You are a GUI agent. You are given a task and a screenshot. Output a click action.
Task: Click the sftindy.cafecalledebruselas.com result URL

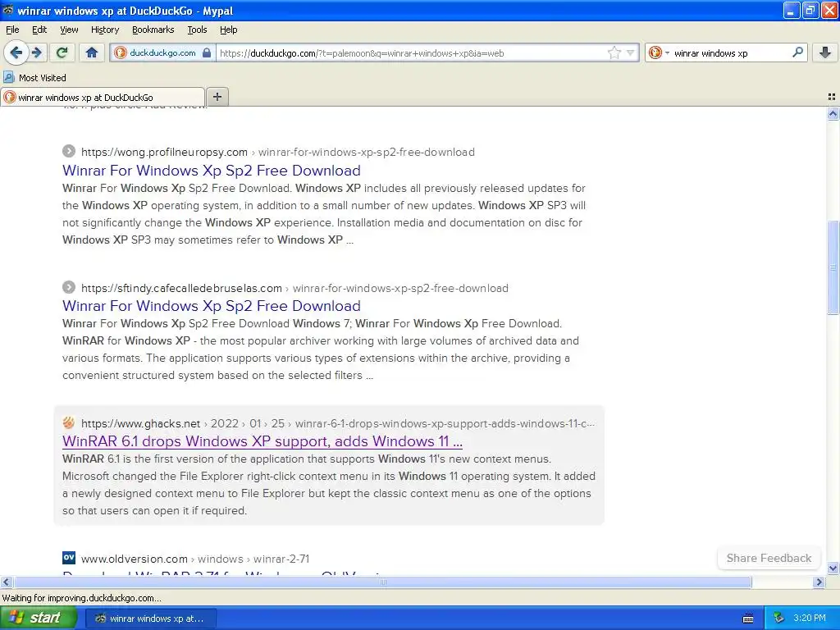coord(294,288)
